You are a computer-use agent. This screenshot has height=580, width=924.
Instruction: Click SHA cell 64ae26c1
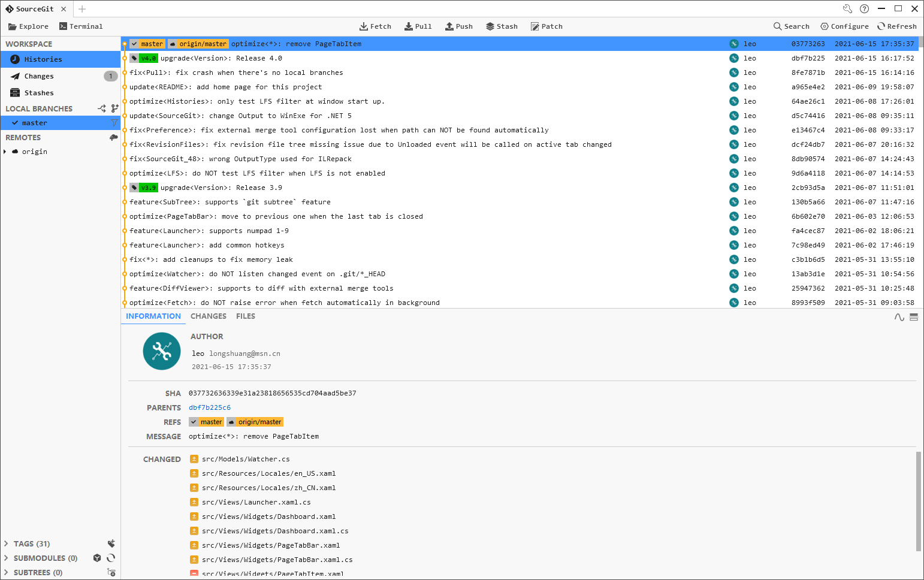[x=808, y=101]
